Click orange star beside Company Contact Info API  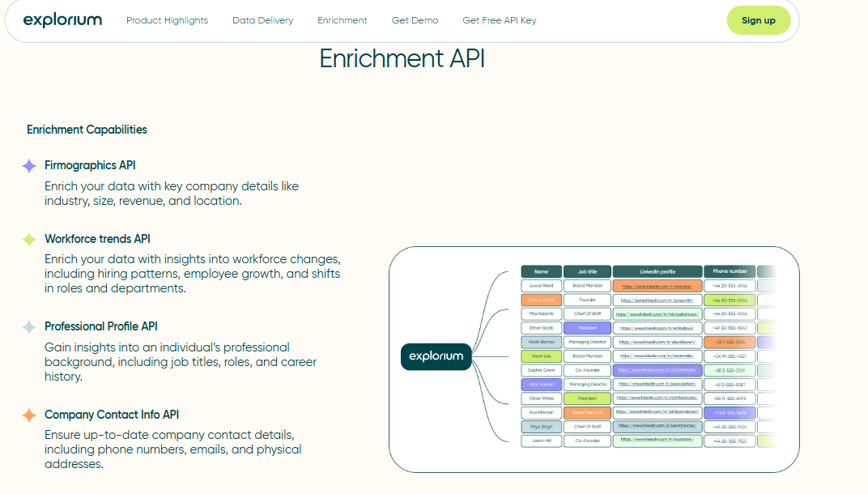(29, 415)
